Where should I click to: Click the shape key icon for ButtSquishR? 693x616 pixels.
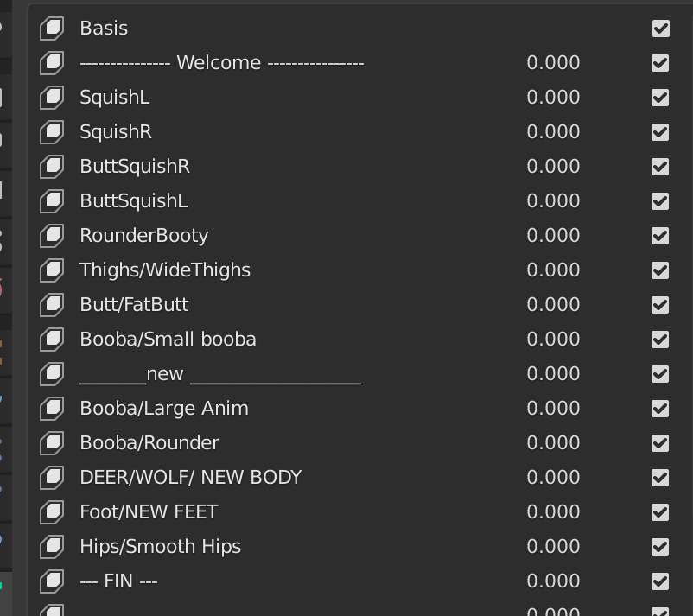point(53,167)
